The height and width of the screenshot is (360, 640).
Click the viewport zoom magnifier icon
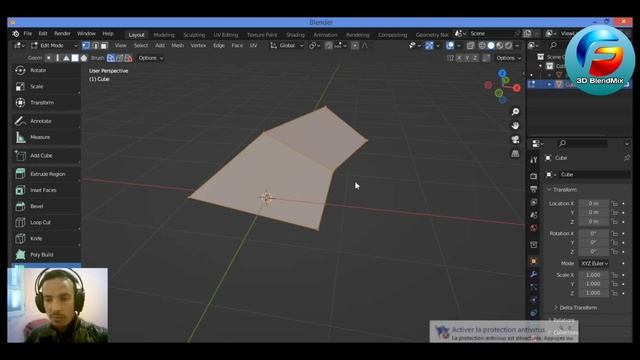tap(516, 111)
